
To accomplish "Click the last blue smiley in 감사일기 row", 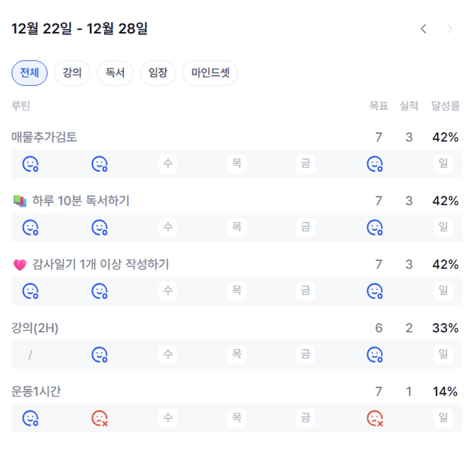I will click(x=374, y=291).
